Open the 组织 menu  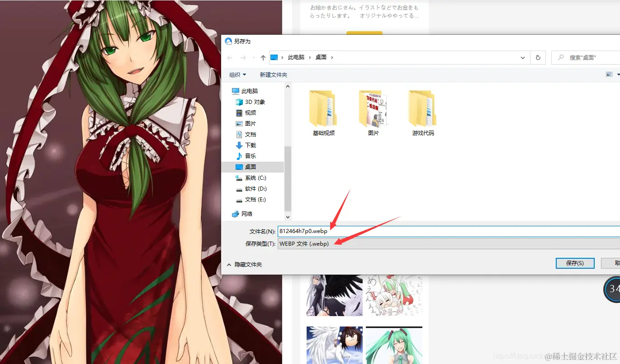[237, 75]
